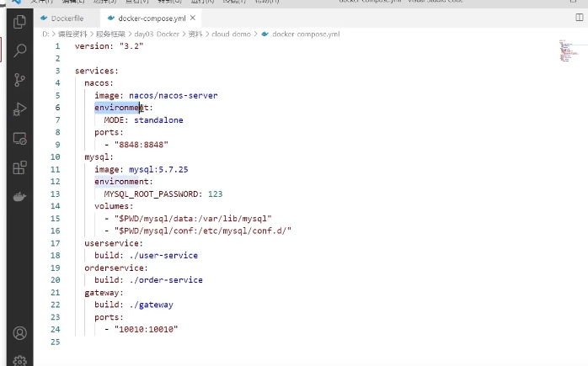
Task: Click the ./gateway build path
Action: [x=151, y=305]
